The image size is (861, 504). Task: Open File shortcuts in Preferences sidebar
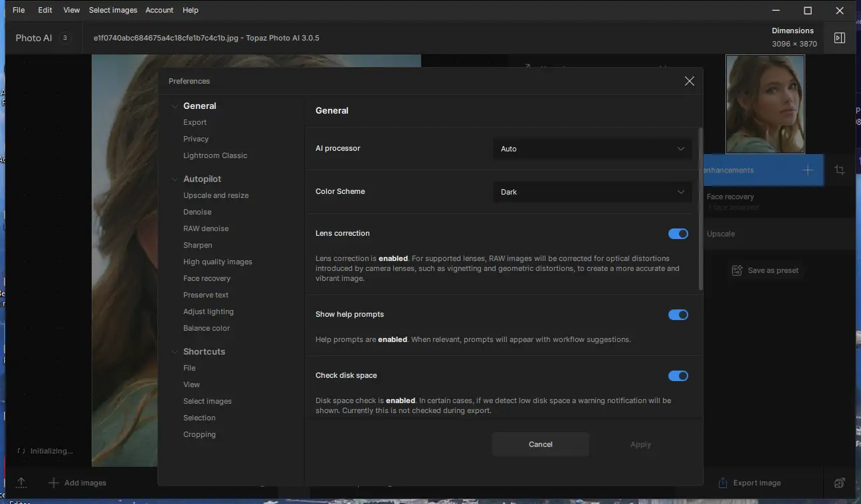pyautogui.click(x=189, y=368)
